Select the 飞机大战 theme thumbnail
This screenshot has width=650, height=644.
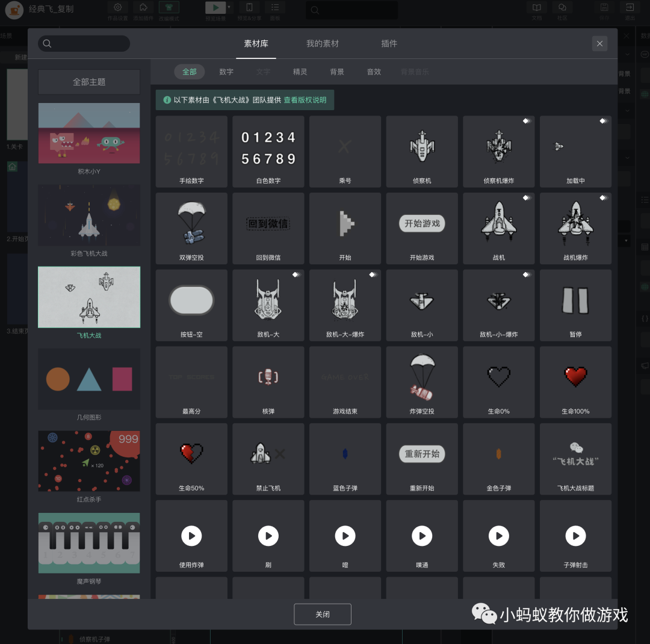[89, 297]
